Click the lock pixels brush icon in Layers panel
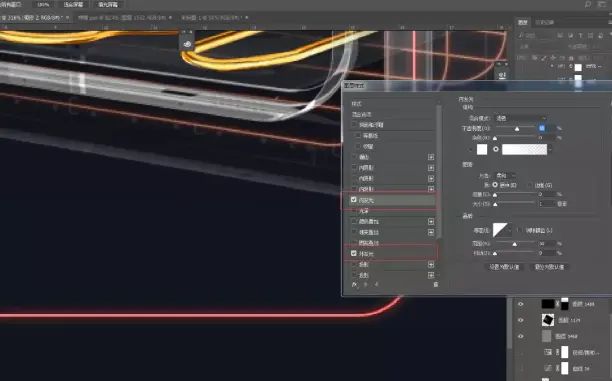Viewport: 612px width, 381px height. click(x=543, y=58)
